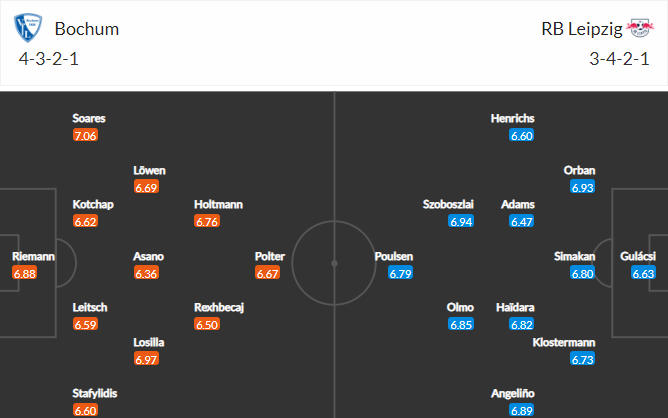Select striker Polter's name
This screenshot has height=418, width=668.
[271, 256]
